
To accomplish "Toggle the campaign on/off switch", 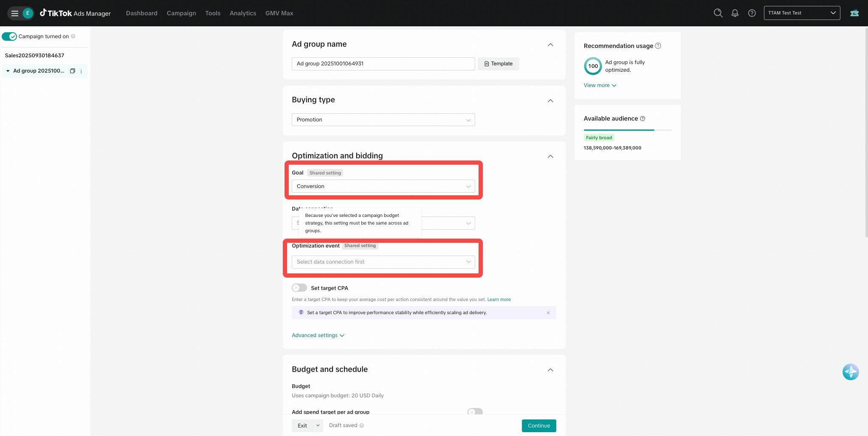I will click(9, 37).
